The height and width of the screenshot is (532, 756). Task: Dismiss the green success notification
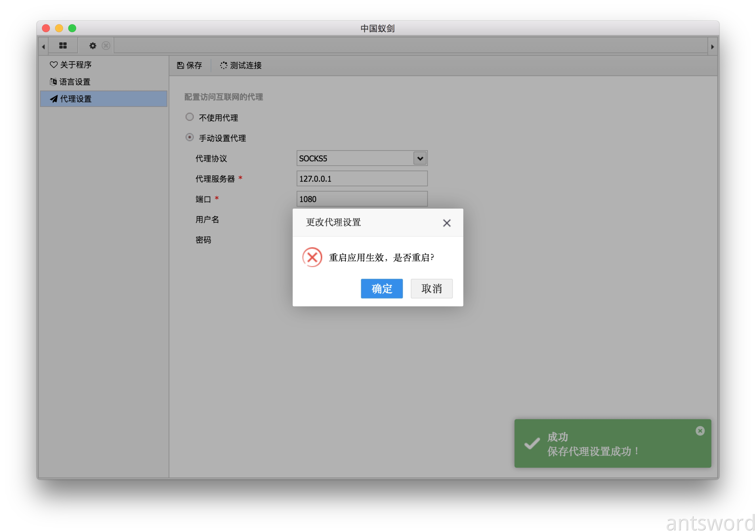point(700,431)
